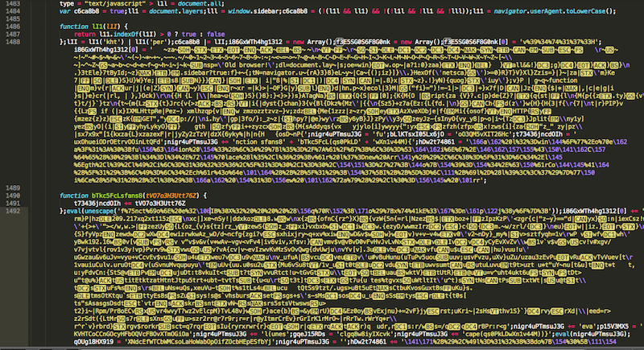Click the 'eva' string near bottom
Viewport: 644px width, 350px height.
pyautogui.click(x=586, y=327)
